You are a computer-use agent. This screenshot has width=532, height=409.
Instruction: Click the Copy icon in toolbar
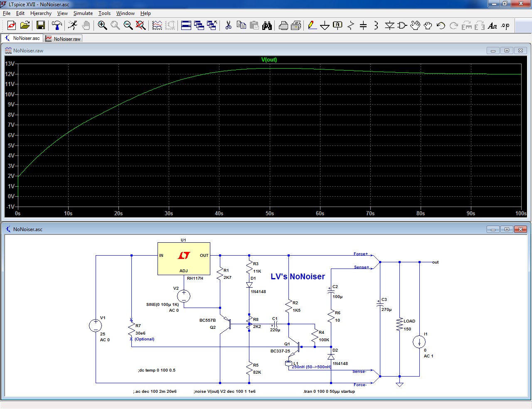pyautogui.click(x=241, y=25)
